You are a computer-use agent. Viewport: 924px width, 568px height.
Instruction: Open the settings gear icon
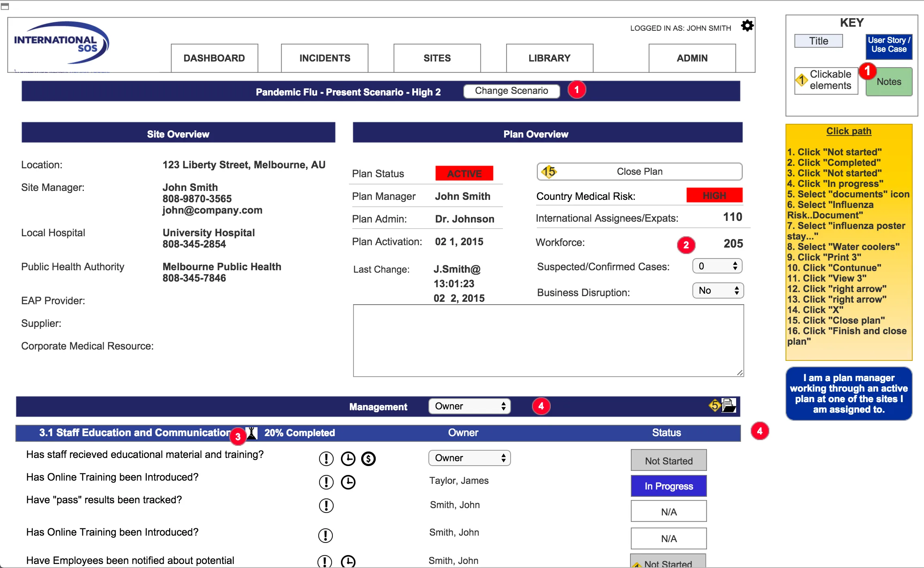click(747, 26)
